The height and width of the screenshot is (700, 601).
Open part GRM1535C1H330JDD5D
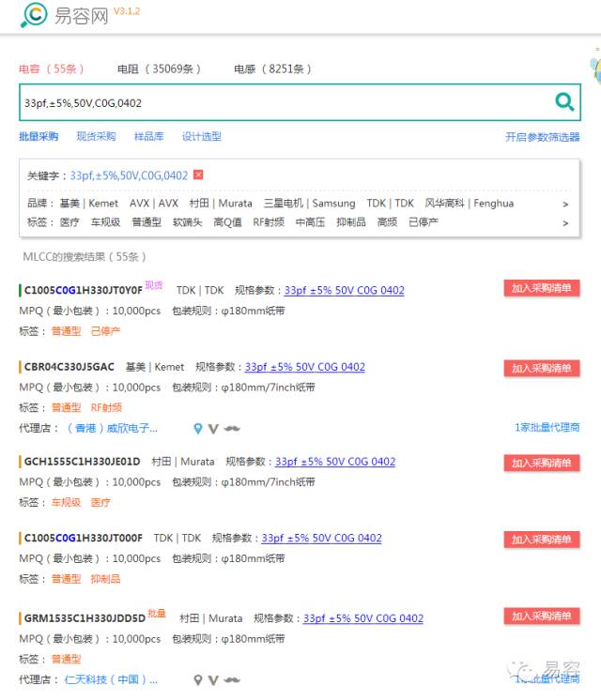click(85, 618)
